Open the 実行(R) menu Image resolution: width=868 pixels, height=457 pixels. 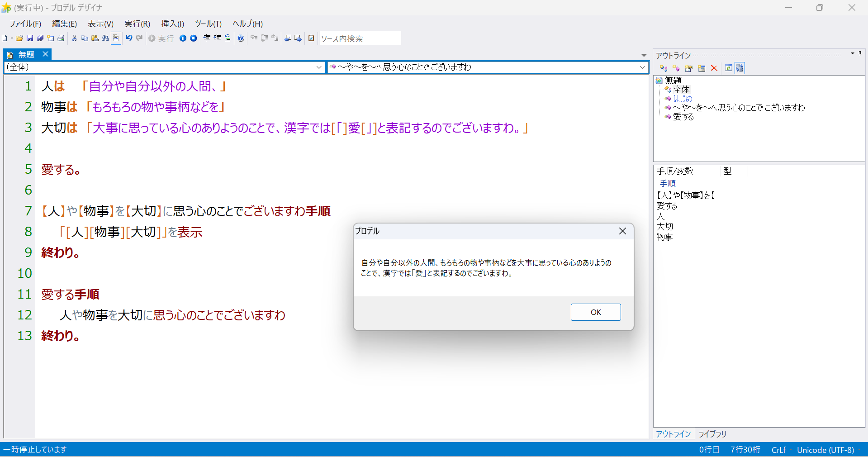[137, 24]
